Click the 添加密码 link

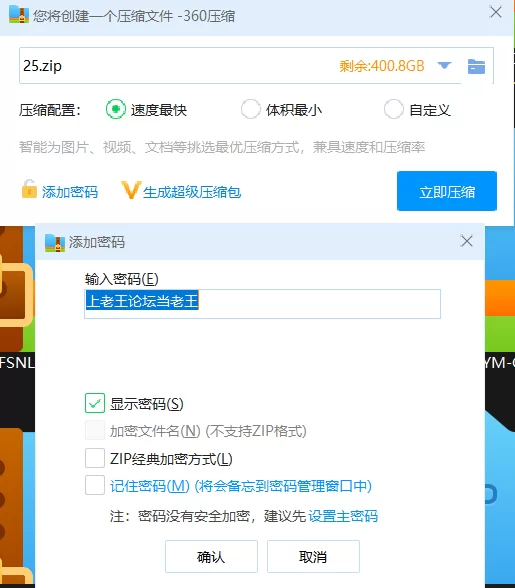tap(70, 192)
